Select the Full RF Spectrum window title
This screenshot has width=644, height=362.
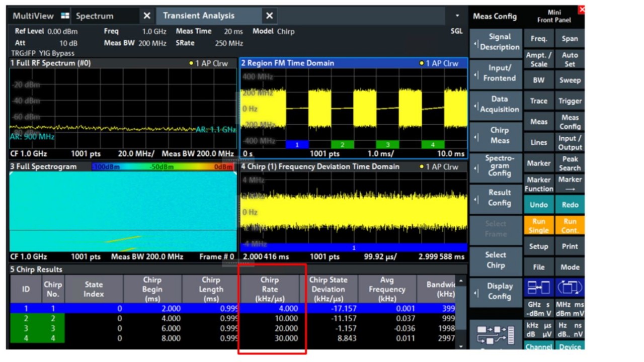pyautogui.click(x=50, y=63)
